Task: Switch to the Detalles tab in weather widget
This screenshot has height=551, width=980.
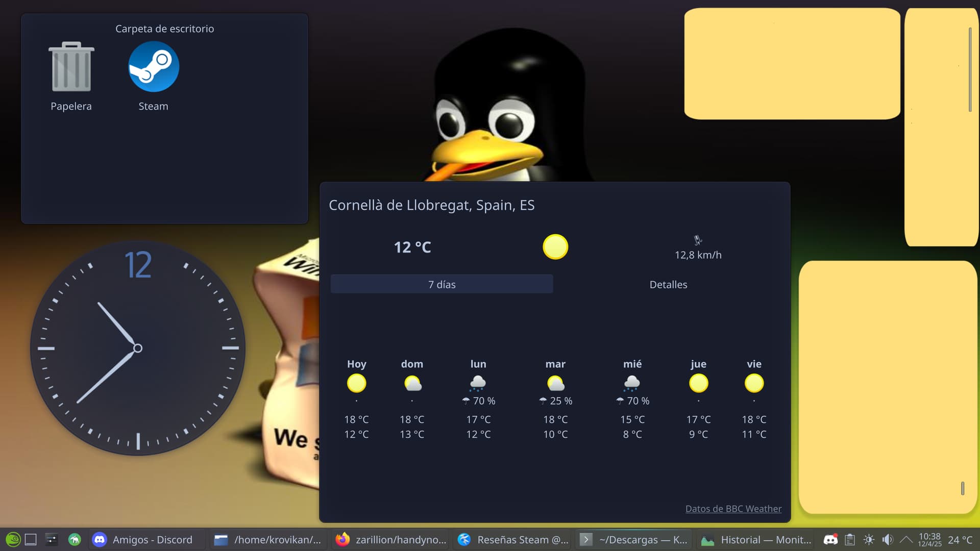Action: (668, 284)
